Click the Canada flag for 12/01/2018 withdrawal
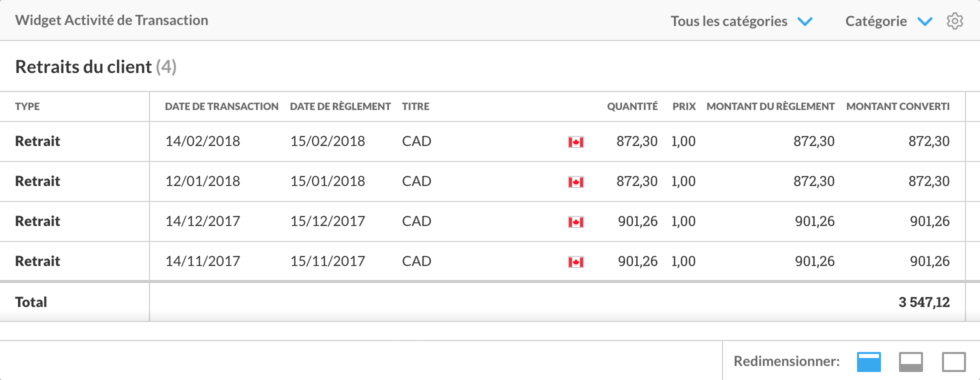 click(575, 182)
